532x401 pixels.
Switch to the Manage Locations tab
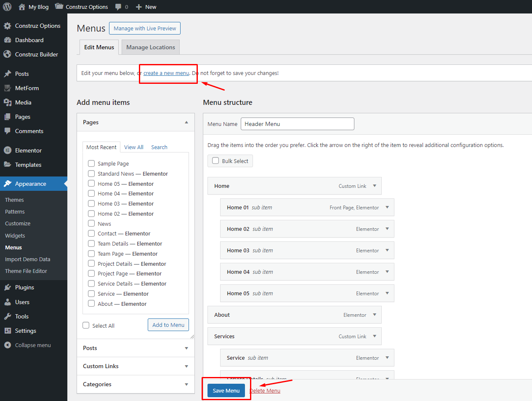(x=151, y=47)
